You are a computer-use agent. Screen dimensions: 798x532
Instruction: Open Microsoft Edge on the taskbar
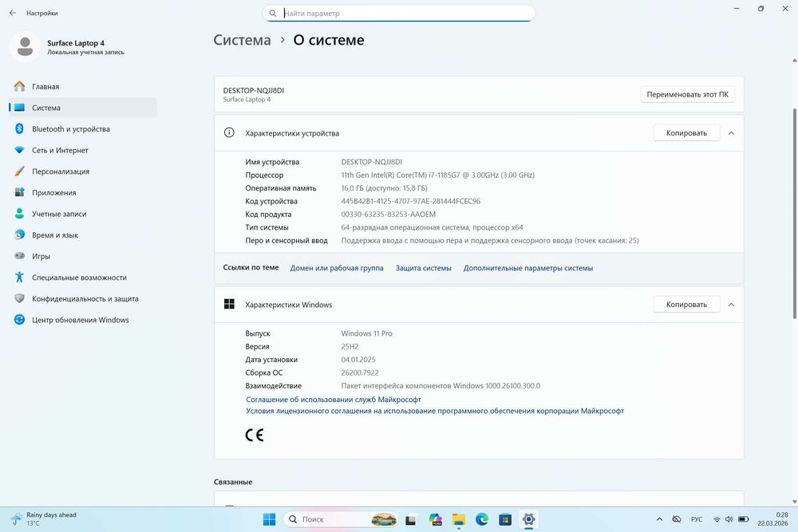[482, 519]
